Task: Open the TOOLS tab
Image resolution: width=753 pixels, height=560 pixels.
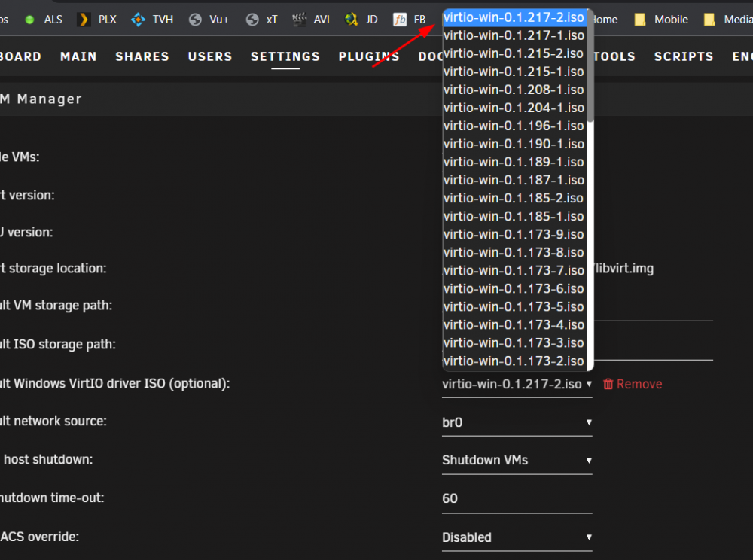Action: [614, 56]
